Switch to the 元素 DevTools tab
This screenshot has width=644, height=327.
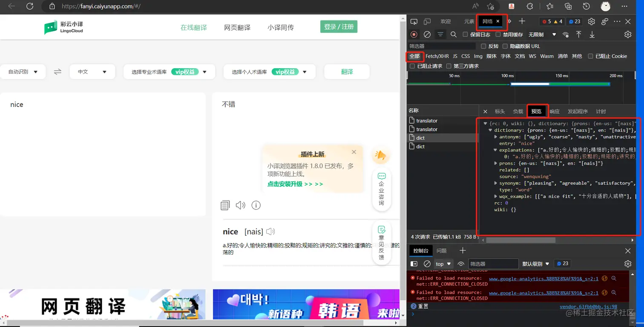point(469,21)
